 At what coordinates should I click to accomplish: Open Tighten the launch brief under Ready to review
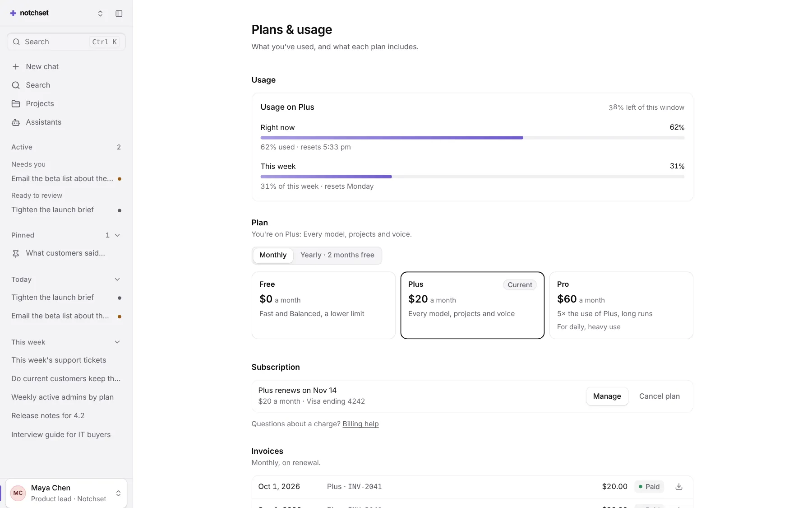(66, 210)
